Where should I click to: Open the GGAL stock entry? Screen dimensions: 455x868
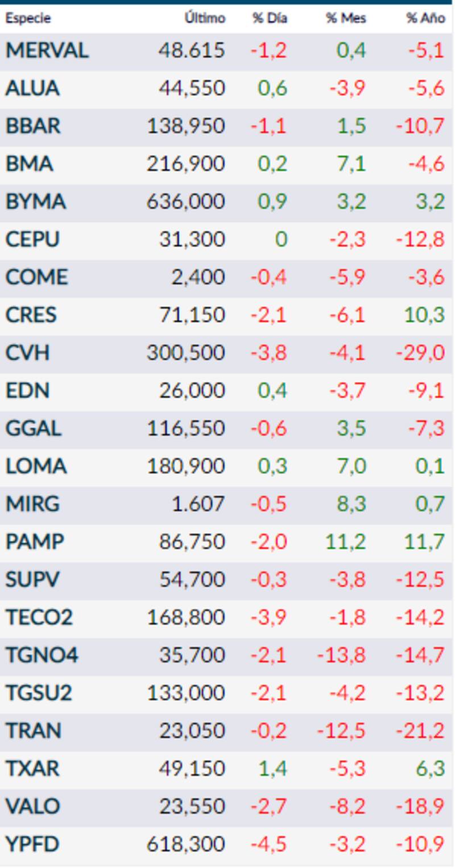coord(33,428)
